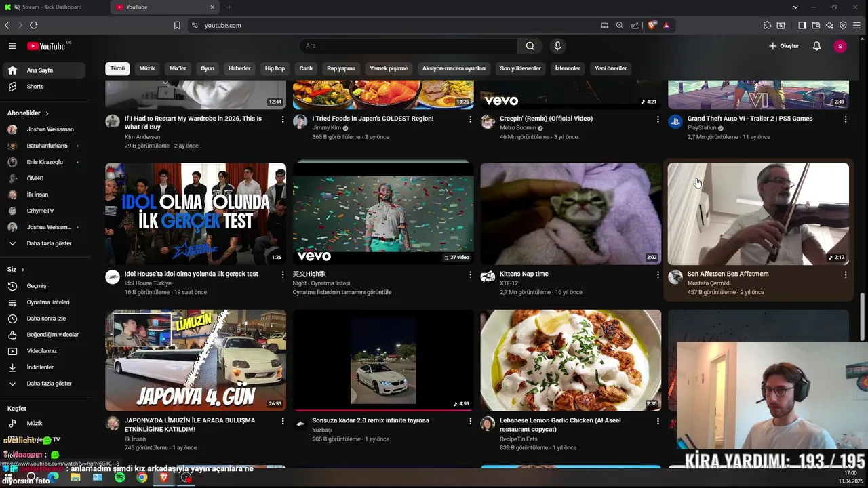This screenshot has width=868, height=488.
Task: Switch to Stream - Kick Dashboard tab
Action: (x=52, y=7)
